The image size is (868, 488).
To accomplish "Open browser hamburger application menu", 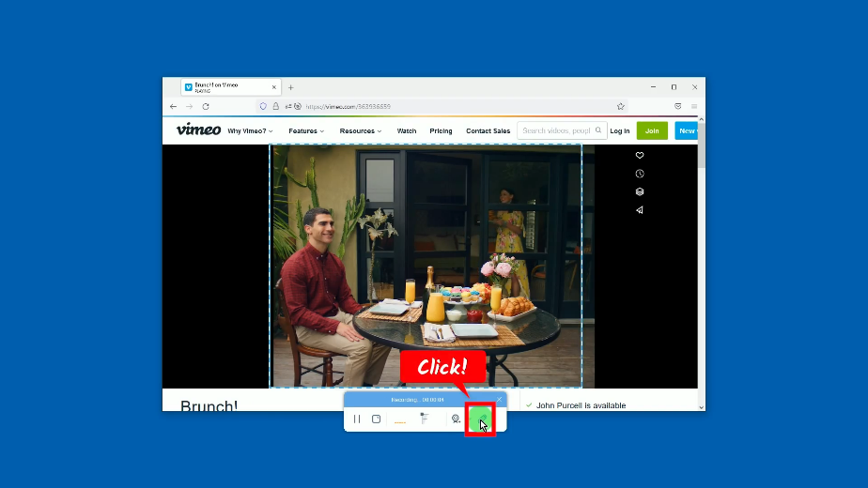I will click(693, 106).
